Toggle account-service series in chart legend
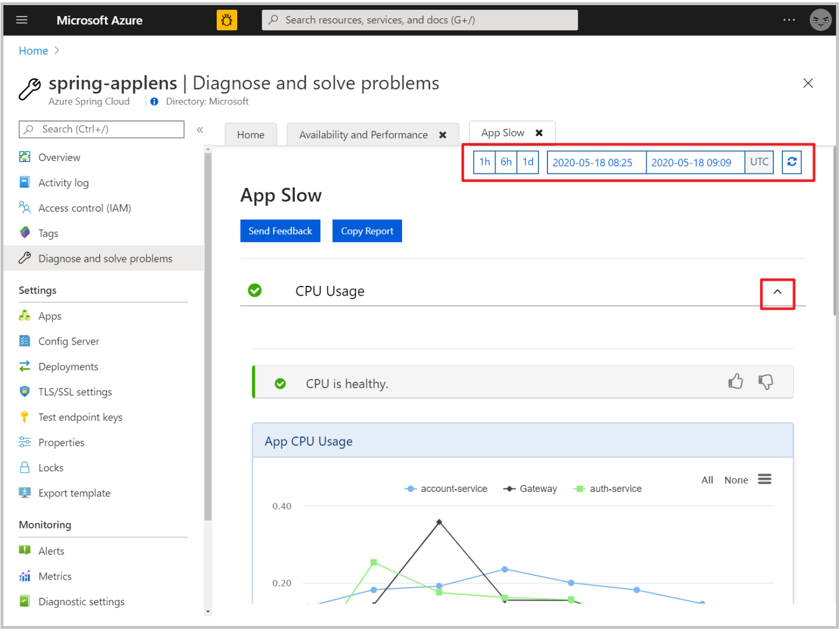 [x=446, y=489]
